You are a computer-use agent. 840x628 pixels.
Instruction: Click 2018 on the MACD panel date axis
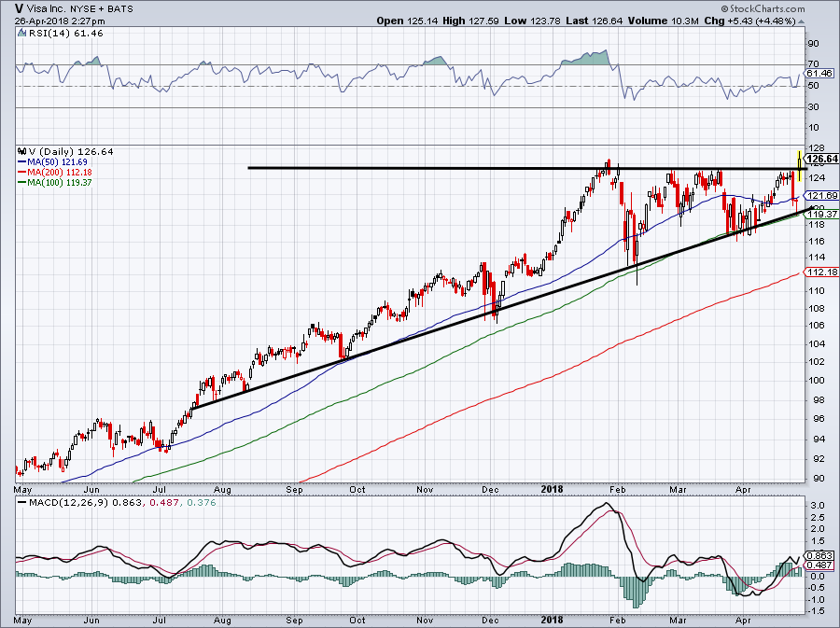[x=553, y=620]
